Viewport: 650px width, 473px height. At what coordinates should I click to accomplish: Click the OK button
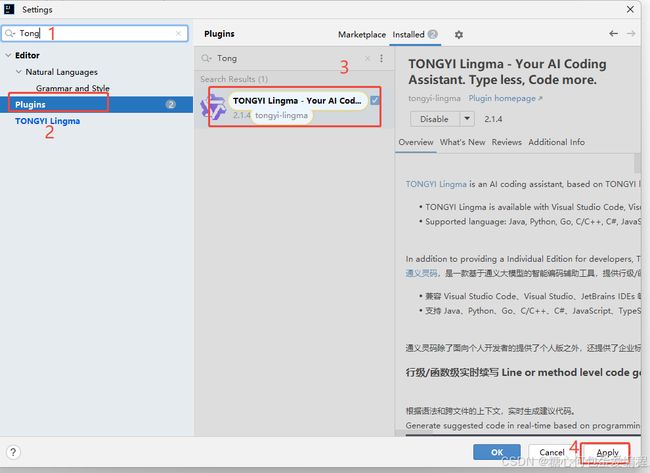point(497,452)
